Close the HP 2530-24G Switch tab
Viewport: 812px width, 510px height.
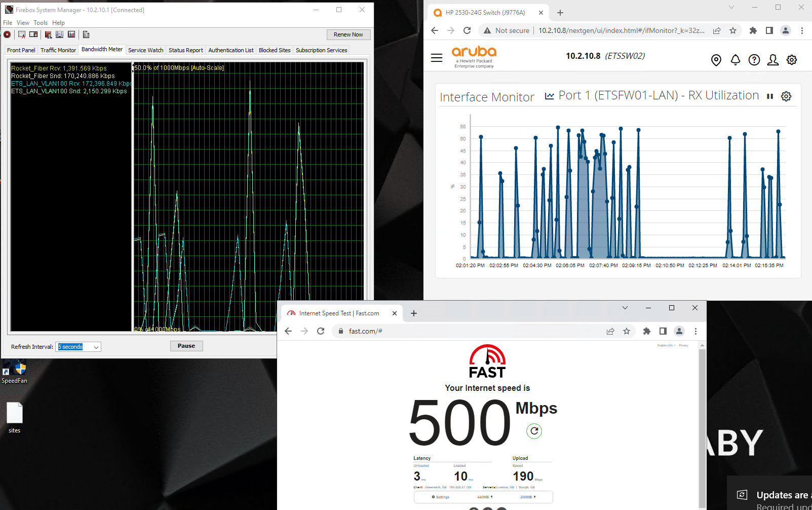541,13
